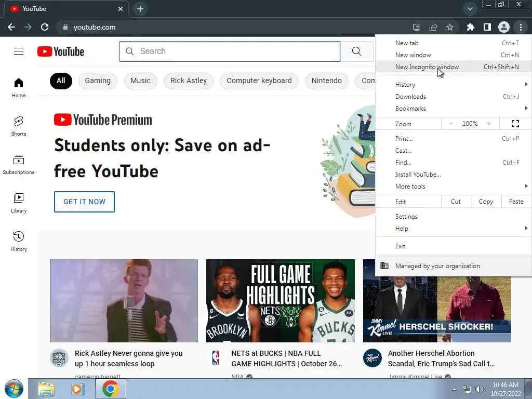This screenshot has height=399, width=532.
Task: Open the profile avatar icon
Action: point(504,27)
